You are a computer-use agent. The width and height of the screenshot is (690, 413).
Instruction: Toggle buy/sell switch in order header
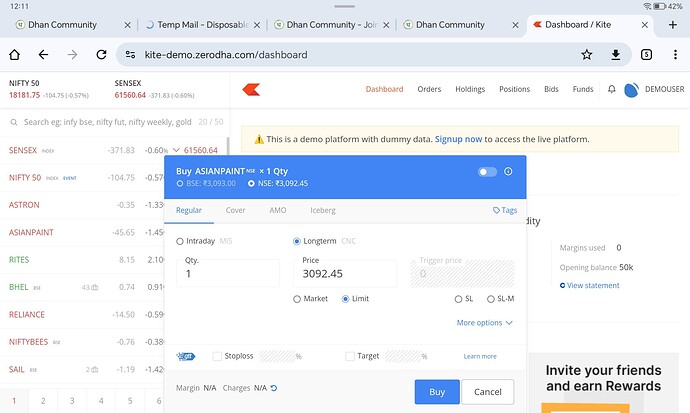click(x=487, y=172)
